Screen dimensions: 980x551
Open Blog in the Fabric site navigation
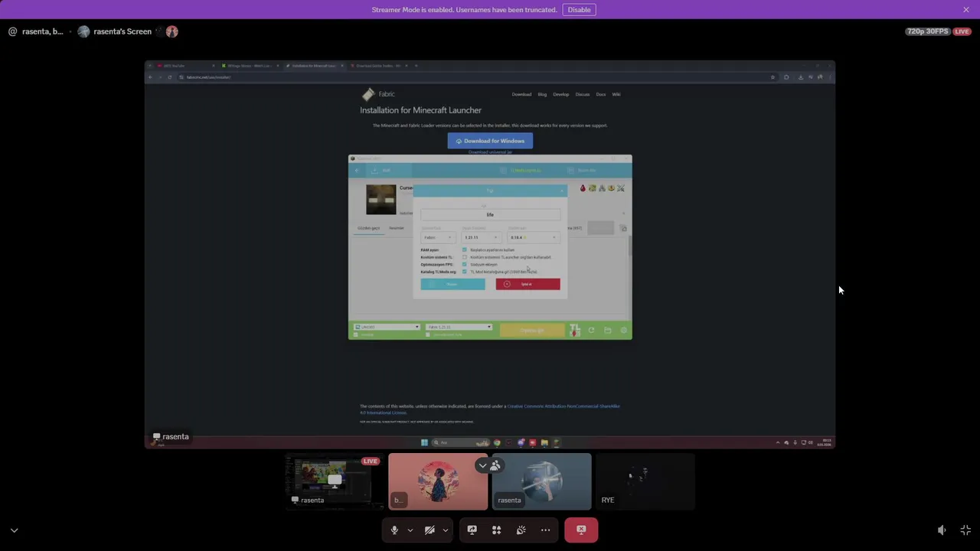coord(542,94)
